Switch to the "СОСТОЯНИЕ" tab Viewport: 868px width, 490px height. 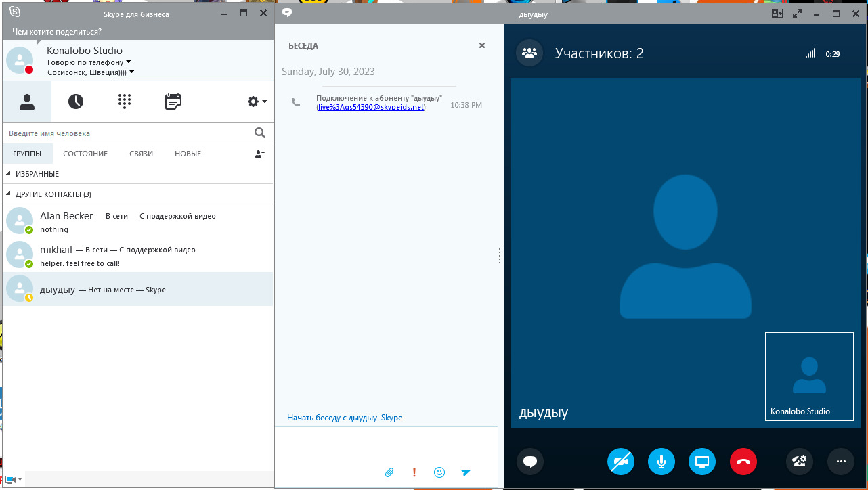pos(85,154)
